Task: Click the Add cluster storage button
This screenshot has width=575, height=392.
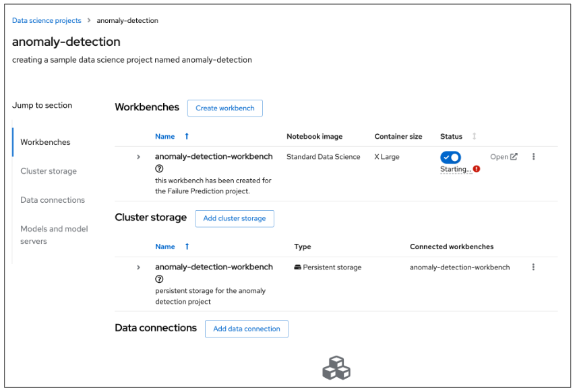Action: click(x=235, y=218)
